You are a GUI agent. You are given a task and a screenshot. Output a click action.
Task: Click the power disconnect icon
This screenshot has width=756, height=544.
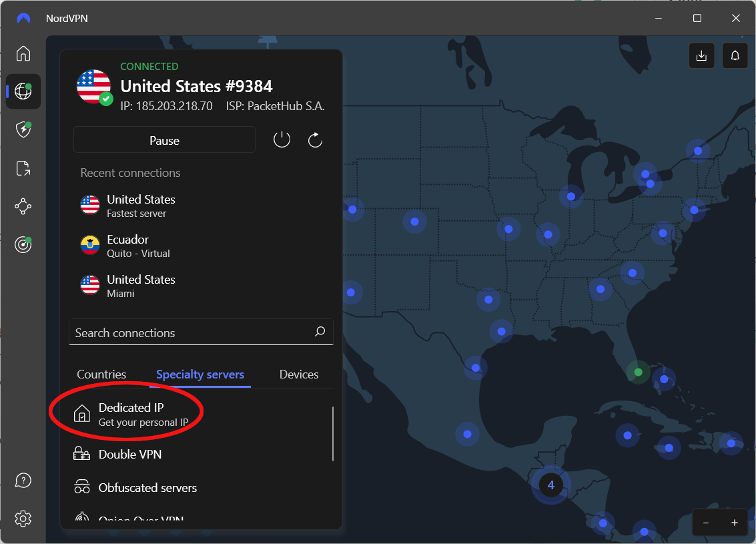[282, 140]
